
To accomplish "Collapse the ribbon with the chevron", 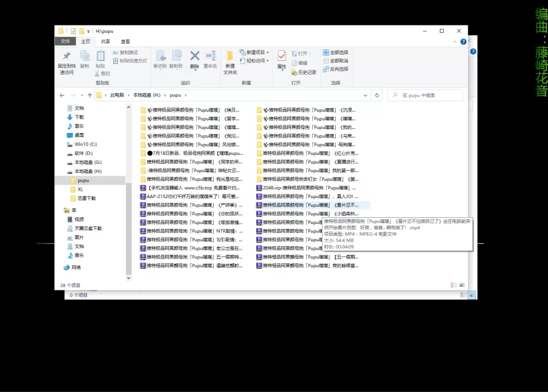I will pyautogui.click(x=455, y=42).
